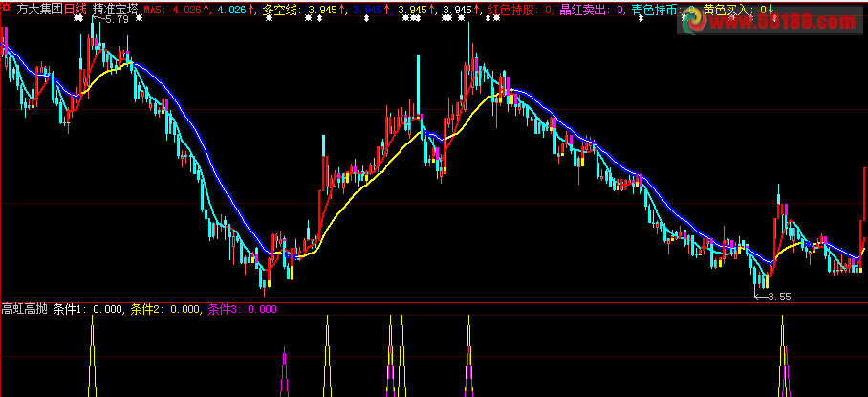Screen dimensions: 868x397
Task: Click the magenta 条件3: 0.000 readout
Action: click(x=242, y=309)
